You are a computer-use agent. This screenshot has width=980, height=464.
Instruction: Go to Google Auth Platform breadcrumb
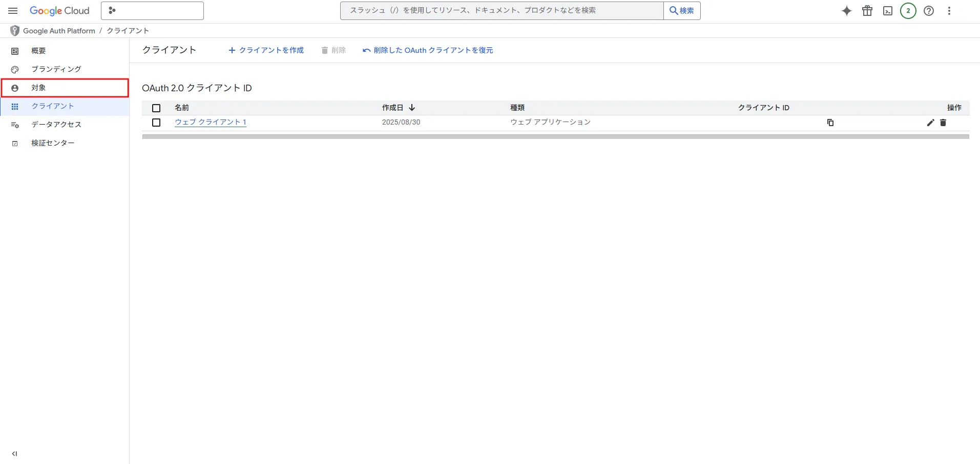point(59,31)
